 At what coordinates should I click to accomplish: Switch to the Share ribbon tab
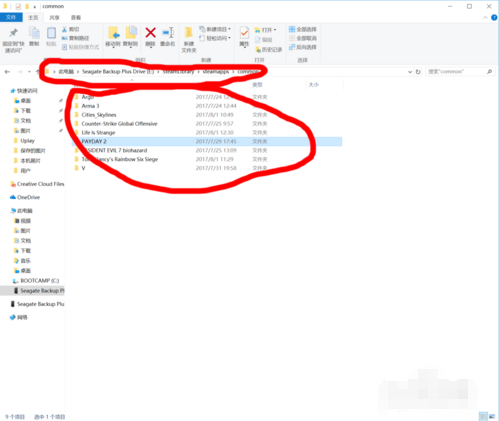coord(54,17)
